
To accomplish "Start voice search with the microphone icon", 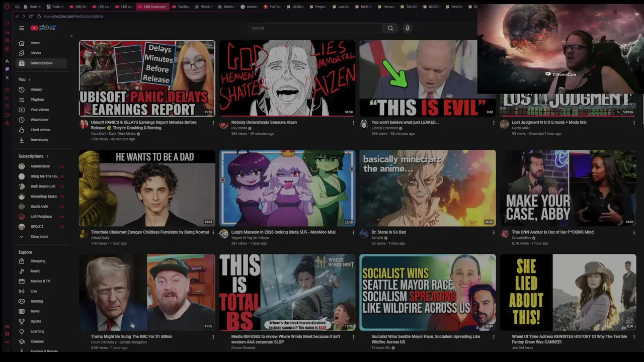I will (x=408, y=28).
